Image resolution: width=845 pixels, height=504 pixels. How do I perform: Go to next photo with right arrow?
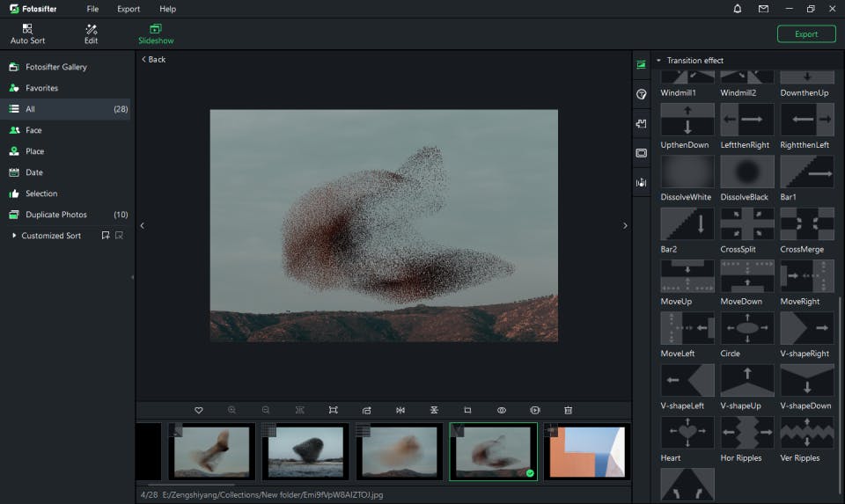625,226
